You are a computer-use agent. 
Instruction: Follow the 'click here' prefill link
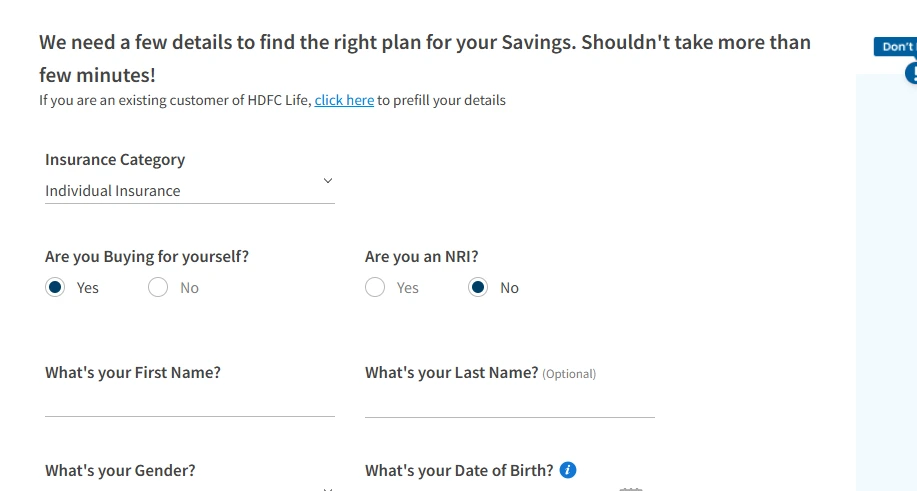[344, 100]
